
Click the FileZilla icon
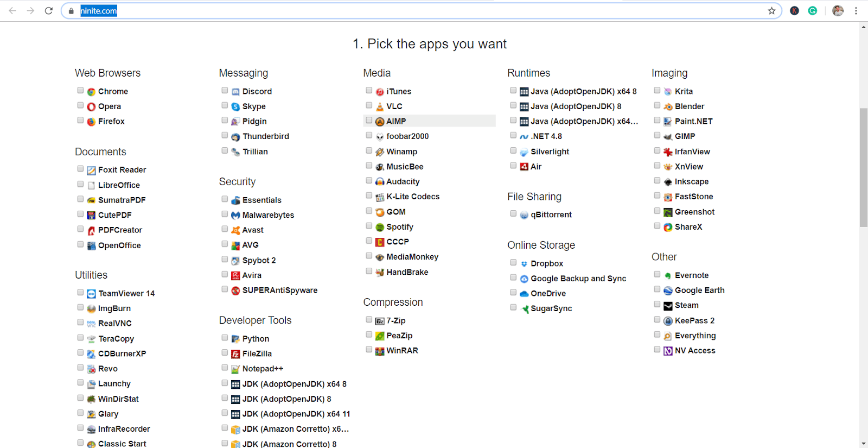[x=235, y=354]
